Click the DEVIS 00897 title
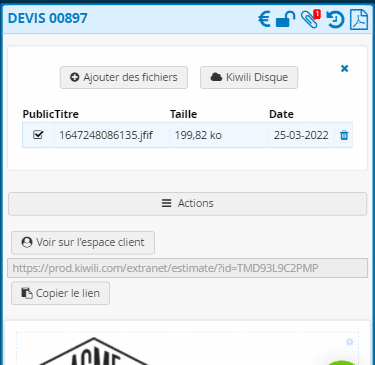 [x=48, y=18]
